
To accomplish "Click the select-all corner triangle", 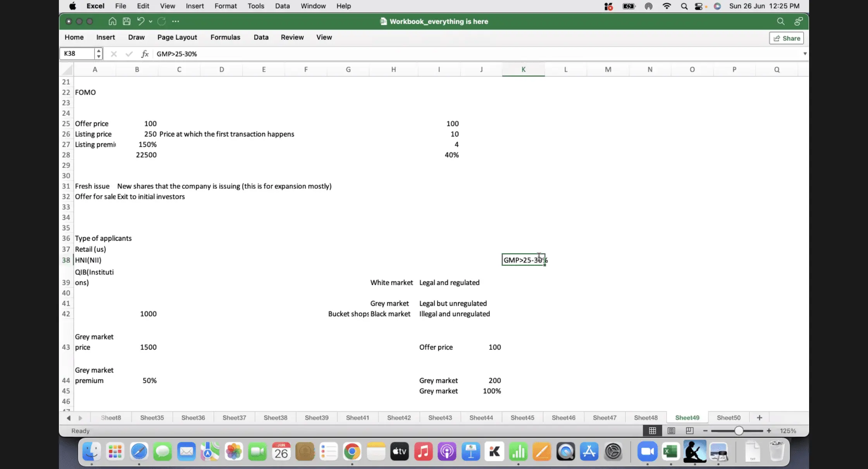I will [67, 70].
